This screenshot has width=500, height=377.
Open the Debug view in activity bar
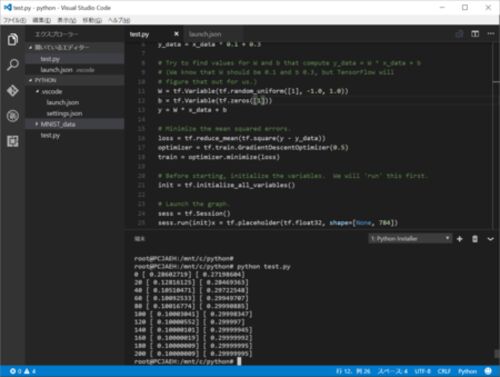13,116
